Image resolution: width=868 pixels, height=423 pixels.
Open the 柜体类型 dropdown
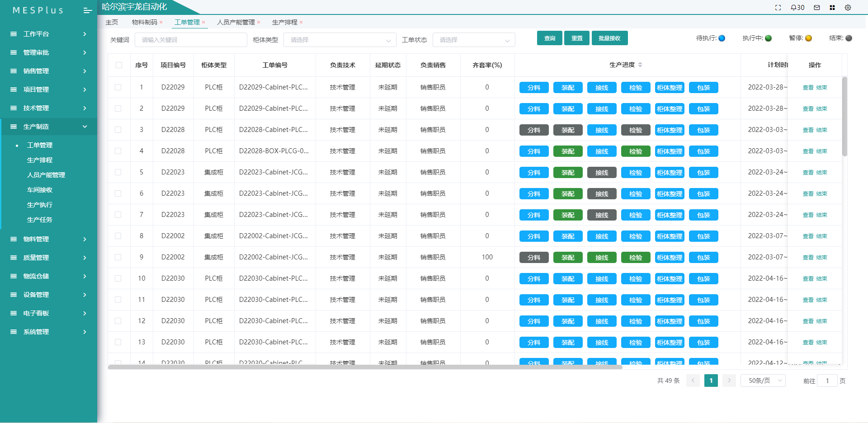[340, 40]
